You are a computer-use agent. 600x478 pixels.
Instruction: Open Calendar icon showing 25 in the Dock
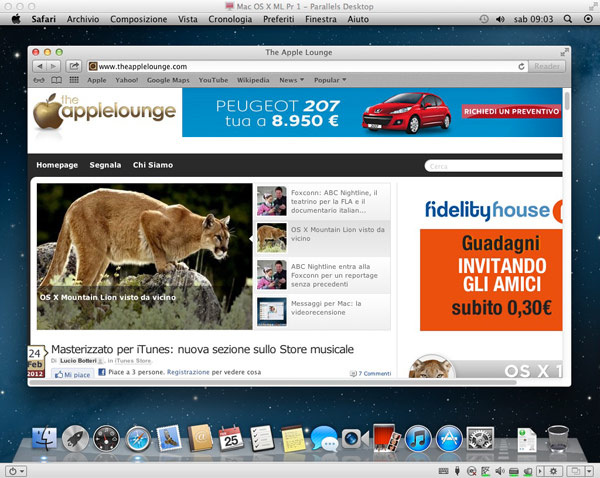click(x=231, y=439)
